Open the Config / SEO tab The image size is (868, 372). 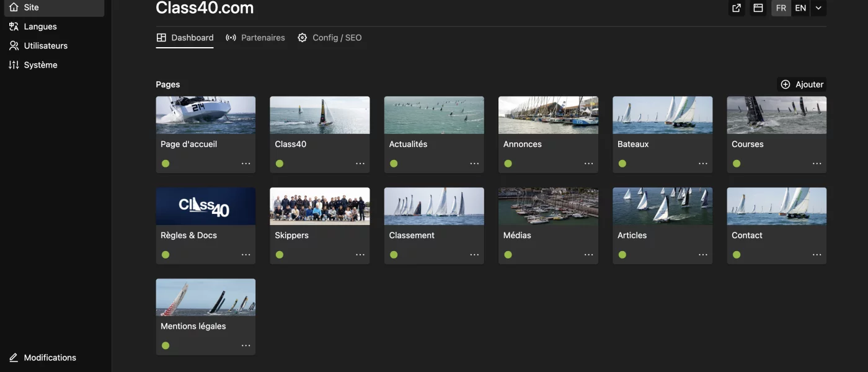point(330,38)
